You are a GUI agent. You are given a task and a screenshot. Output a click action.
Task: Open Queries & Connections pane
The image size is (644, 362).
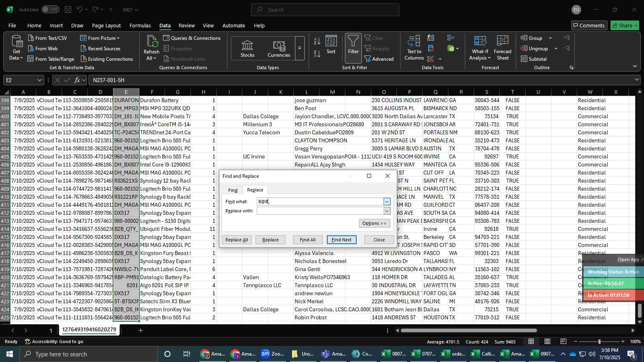(192, 38)
